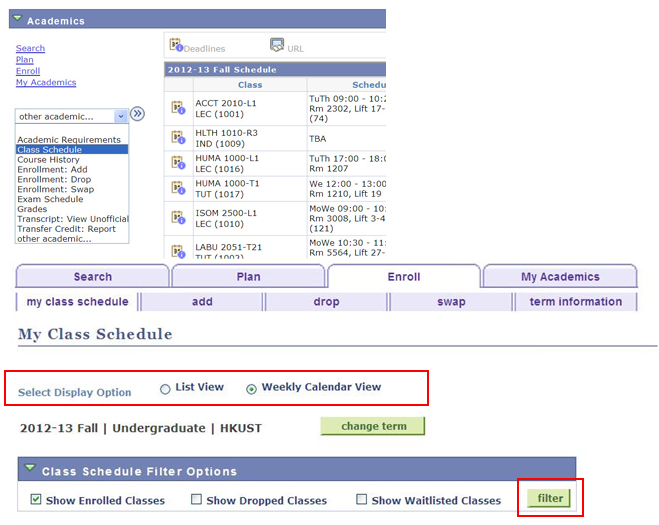The image size is (659, 525).
Task: Select the List View radio button
Action: (165, 389)
